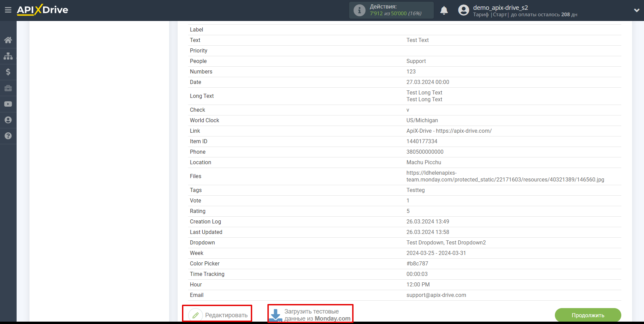The image size is (644, 324).
Task: Open the help question mark icon
Action: (8, 136)
